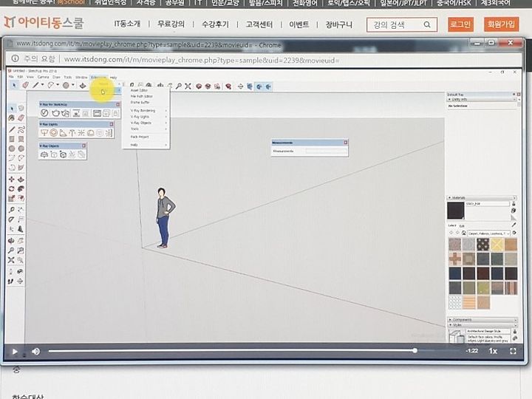Play the lecture video
Screen dimensions: 532x399
(x=15, y=352)
